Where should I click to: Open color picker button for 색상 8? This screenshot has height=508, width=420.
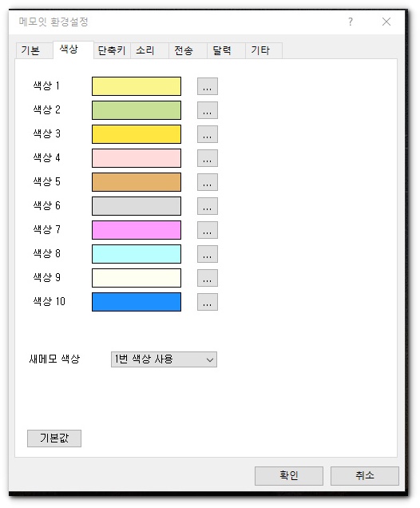[208, 254]
